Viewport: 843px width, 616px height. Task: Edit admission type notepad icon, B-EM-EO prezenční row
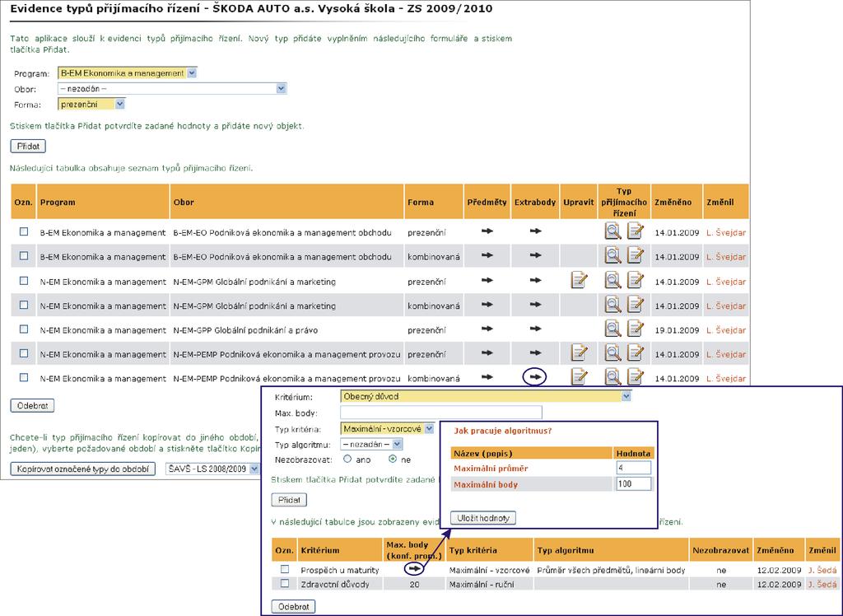(x=636, y=231)
